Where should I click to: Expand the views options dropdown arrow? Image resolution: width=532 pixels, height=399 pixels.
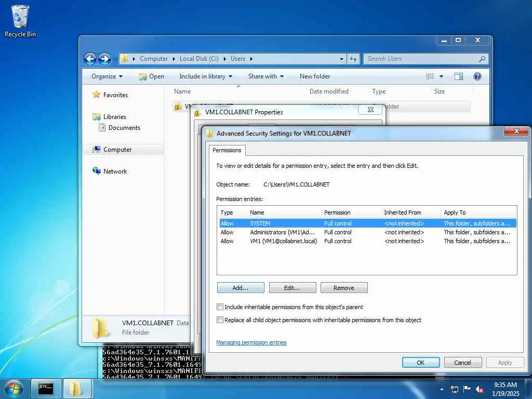click(441, 76)
